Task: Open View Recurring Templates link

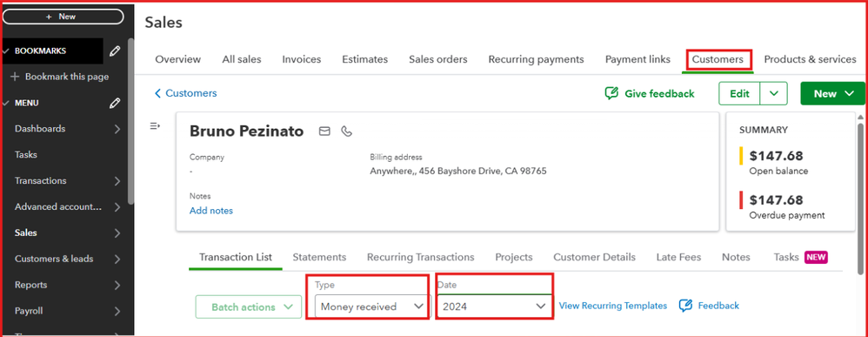Action: 613,306
